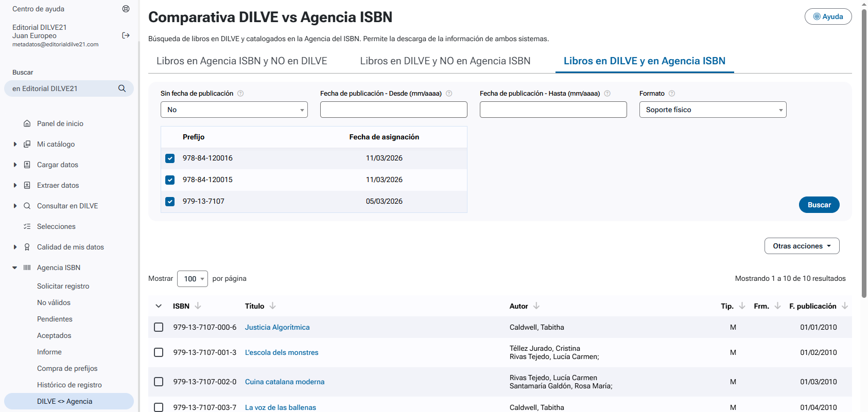Sort results by ISBN column arrow
868x412 pixels.
[198, 306]
